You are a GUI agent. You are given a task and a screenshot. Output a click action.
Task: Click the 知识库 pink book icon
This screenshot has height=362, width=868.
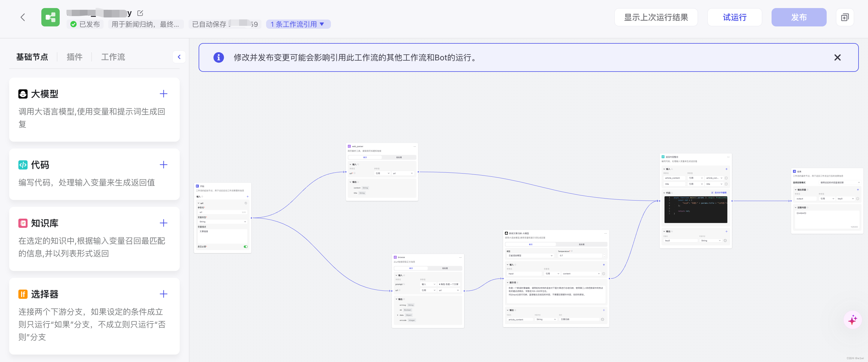(x=23, y=223)
